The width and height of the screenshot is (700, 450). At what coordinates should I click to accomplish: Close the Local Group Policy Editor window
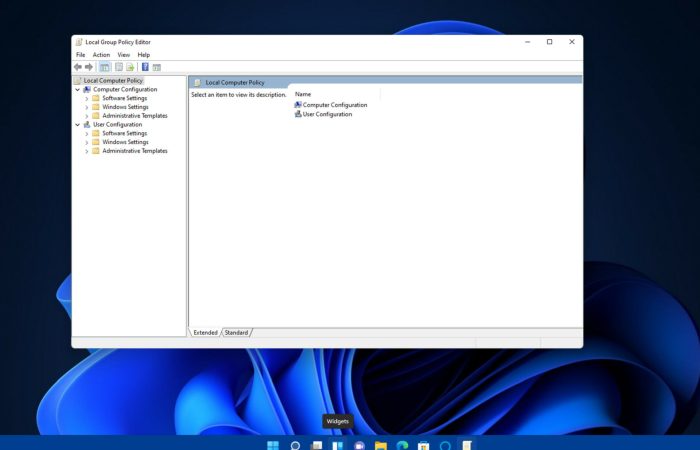click(x=572, y=42)
